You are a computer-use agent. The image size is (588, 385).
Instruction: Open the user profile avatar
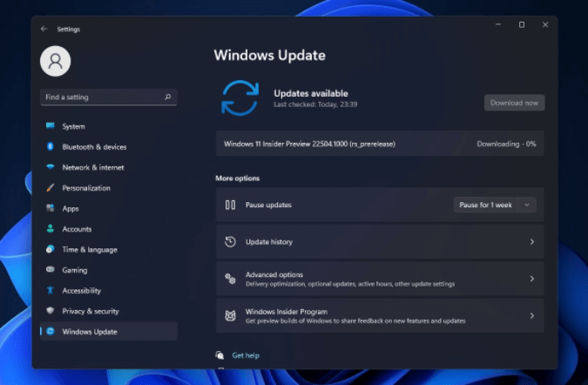tap(56, 61)
